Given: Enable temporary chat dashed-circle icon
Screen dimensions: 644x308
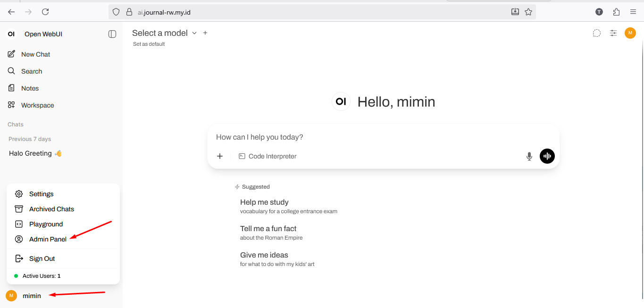Looking at the screenshot, I should click(x=597, y=33).
